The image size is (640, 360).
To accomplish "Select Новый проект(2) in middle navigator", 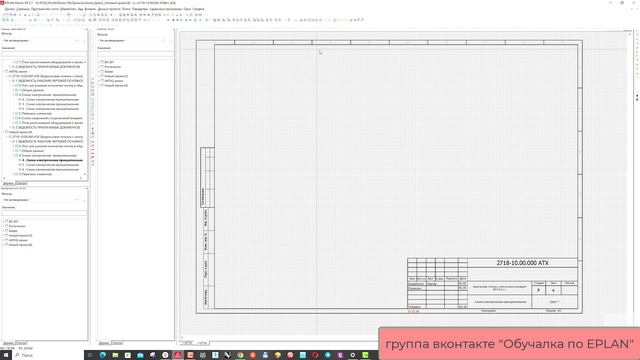I will (116, 76).
